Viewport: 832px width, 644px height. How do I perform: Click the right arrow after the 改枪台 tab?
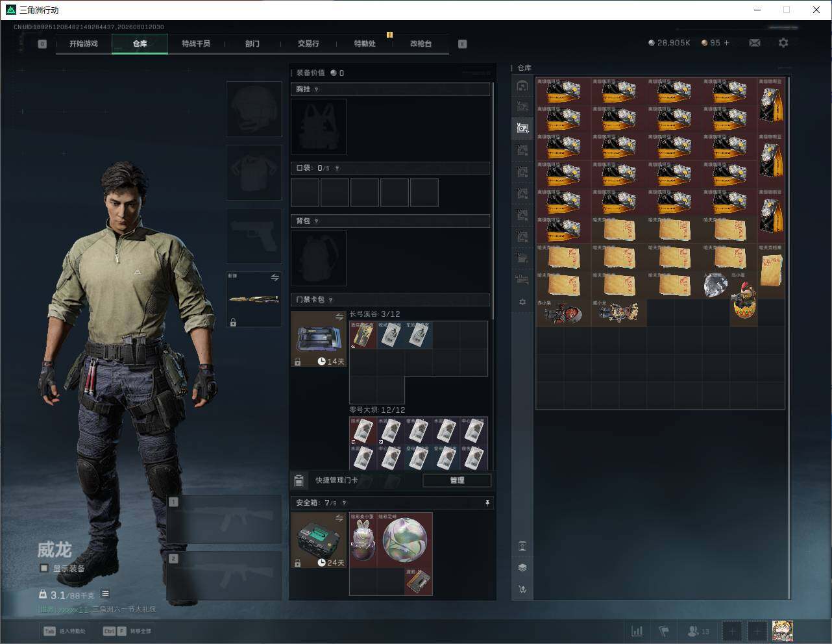[x=462, y=44]
